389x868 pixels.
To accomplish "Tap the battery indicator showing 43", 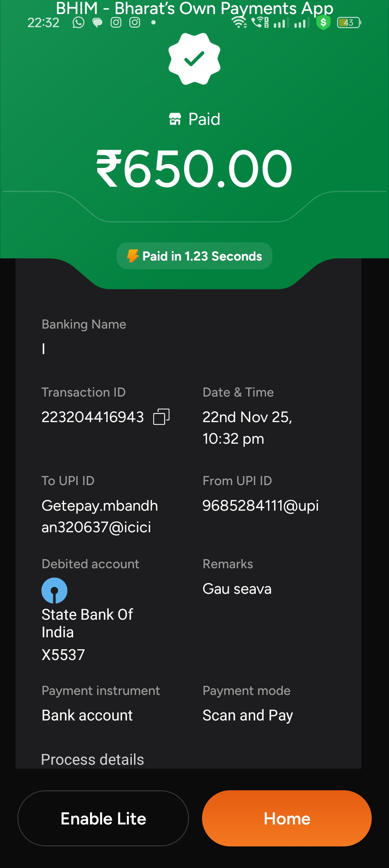I will (x=349, y=23).
